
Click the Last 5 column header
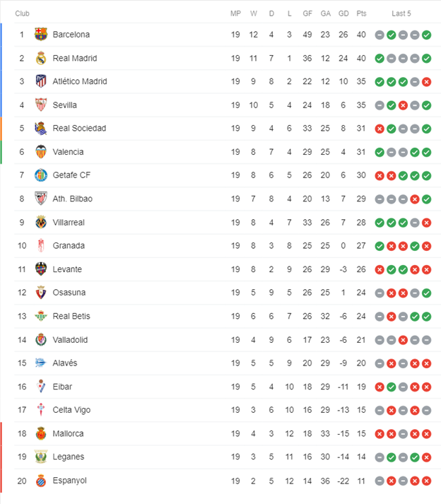401,13
